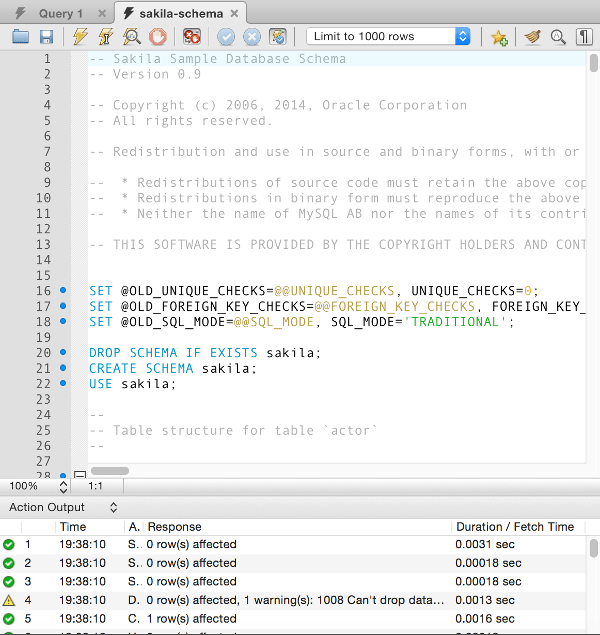The image size is (600, 635).
Task: Click the statement marker dot on line 22
Action: coord(63,383)
